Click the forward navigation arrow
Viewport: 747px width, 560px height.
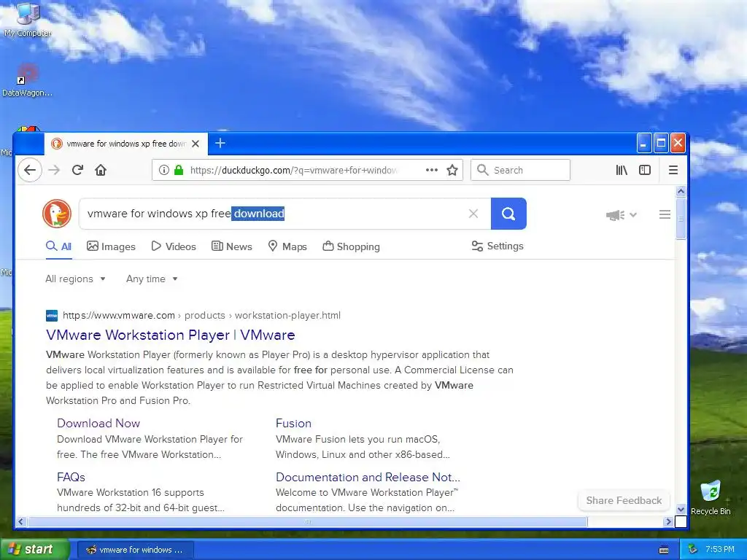point(54,170)
